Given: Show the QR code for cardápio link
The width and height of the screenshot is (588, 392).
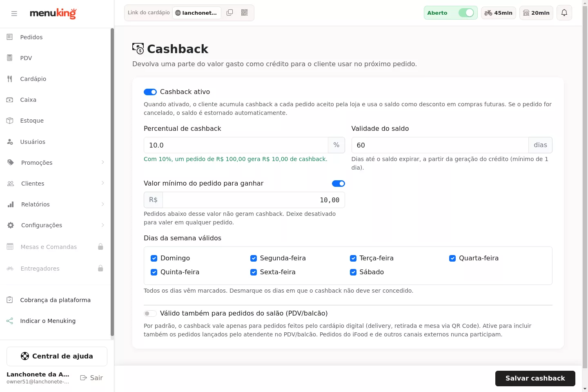Looking at the screenshot, I should coord(245,13).
